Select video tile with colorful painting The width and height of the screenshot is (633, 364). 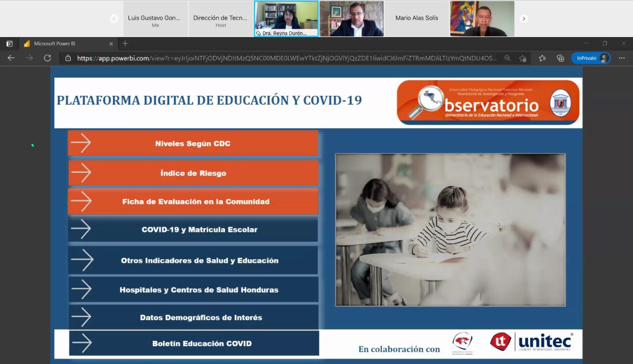(482, 19)
